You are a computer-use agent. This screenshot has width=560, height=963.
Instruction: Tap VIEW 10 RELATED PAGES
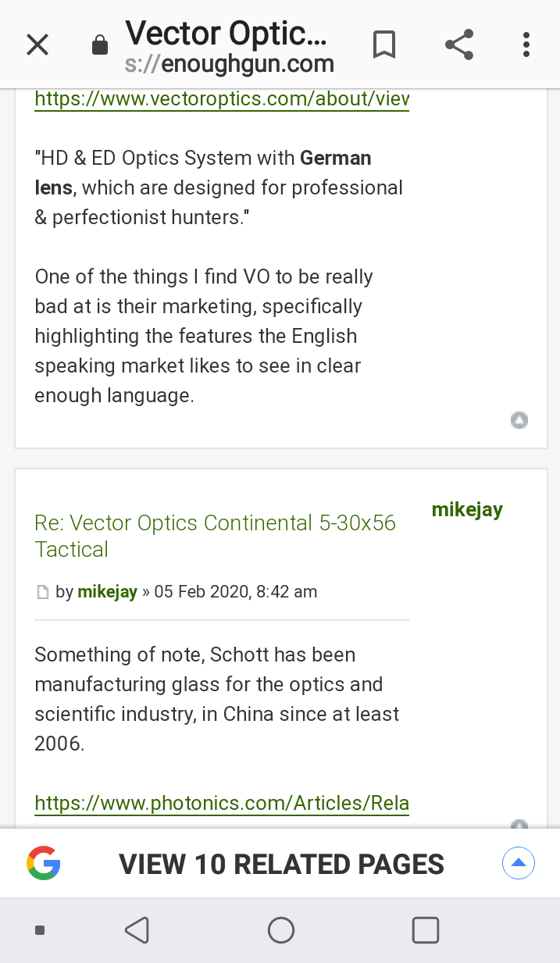281,865
